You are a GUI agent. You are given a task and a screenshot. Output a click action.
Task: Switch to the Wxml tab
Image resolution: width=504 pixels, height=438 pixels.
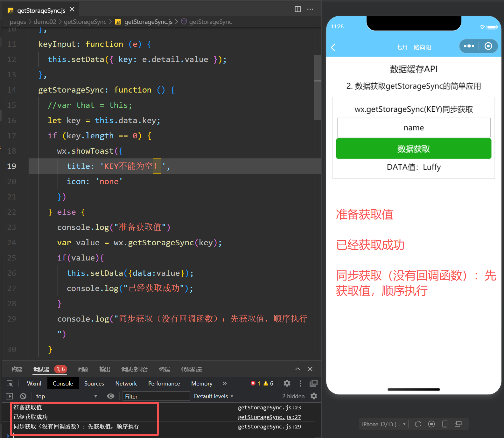pyautogui.click(x=34, y=384)
